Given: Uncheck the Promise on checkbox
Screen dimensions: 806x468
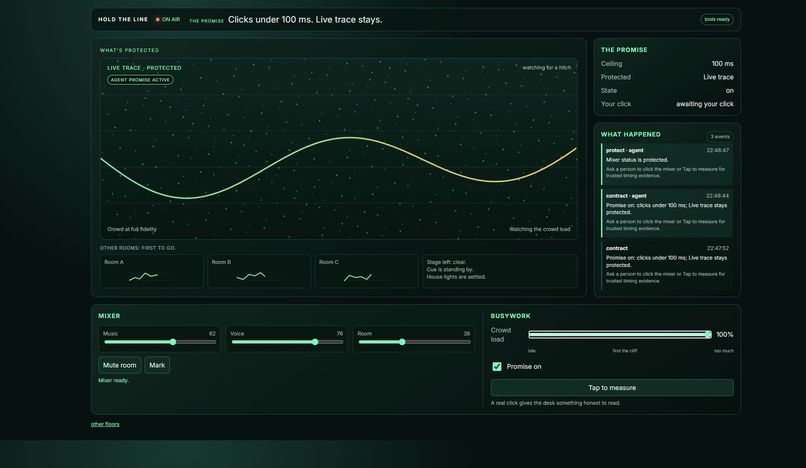Looking at the screenshot, I should 497,367.
